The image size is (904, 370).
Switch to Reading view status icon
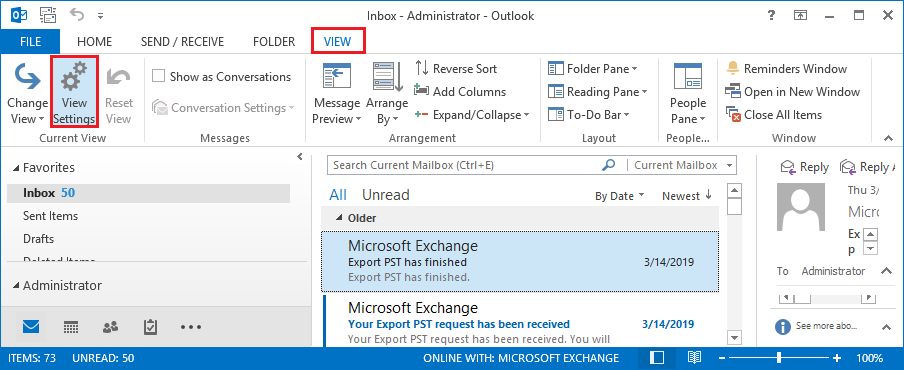pos(695,358)
